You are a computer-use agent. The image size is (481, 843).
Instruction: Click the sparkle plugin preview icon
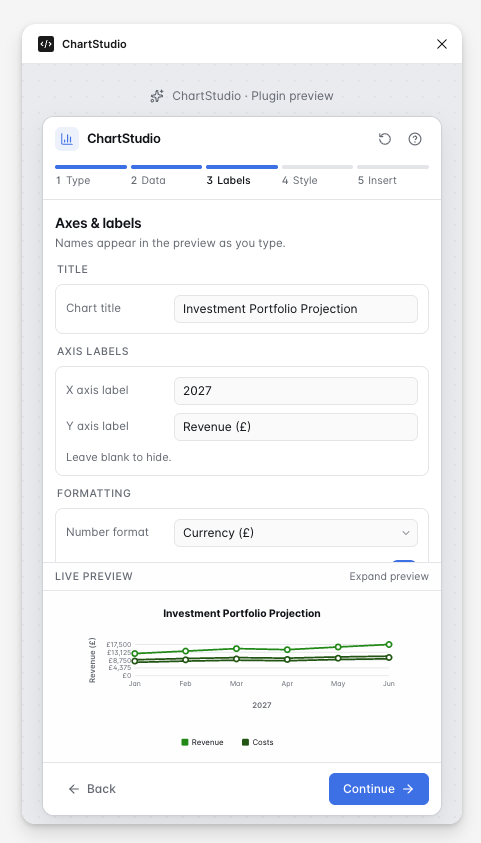click(157, 96)
